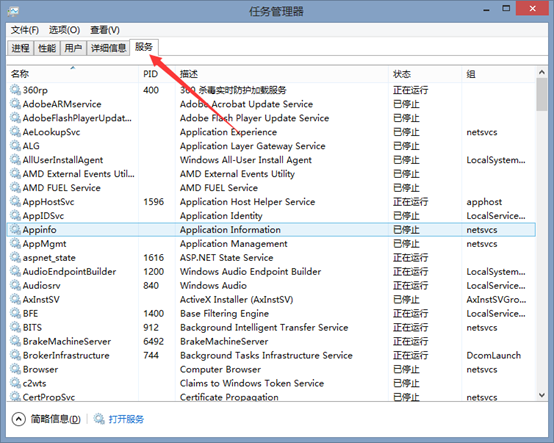Screen dimensions: 554x443
Task: Sort by the 组 column header
Action: pos(499,74)
